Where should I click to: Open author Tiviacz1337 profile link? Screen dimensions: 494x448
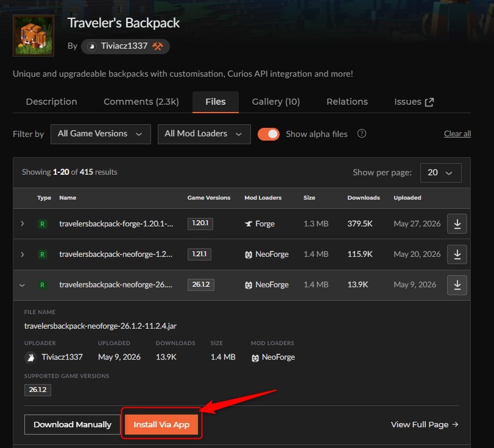click(124, 46)
